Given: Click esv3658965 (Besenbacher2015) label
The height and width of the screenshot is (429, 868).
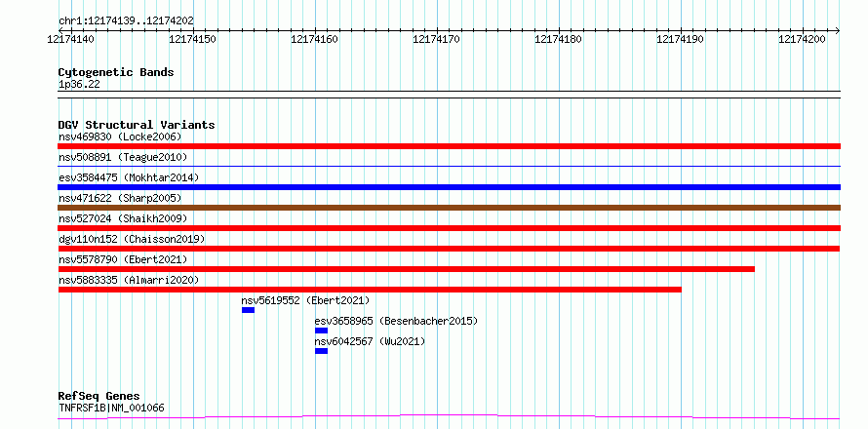Looking at the screenshot, I should [396, 321].
